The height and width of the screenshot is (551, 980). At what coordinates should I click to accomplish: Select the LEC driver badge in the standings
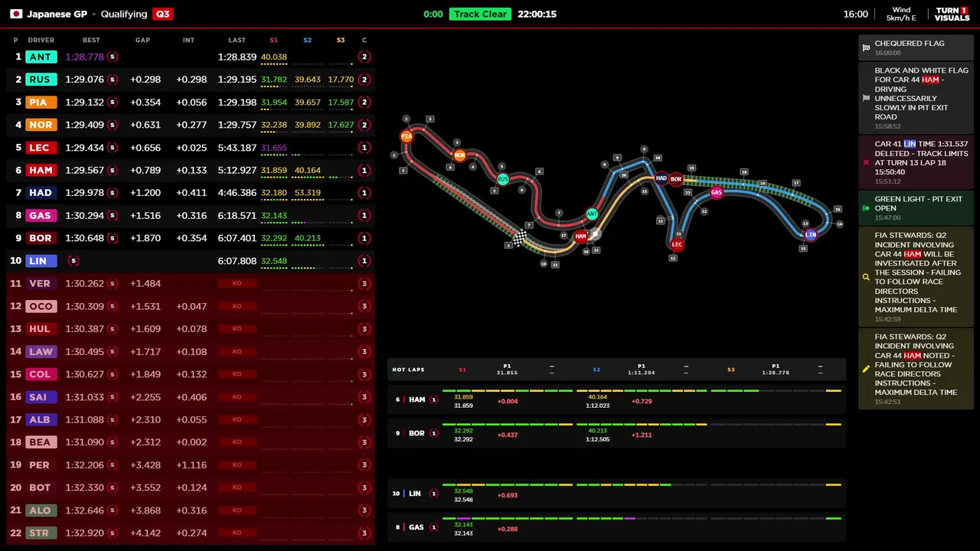(x=40, y=148)
